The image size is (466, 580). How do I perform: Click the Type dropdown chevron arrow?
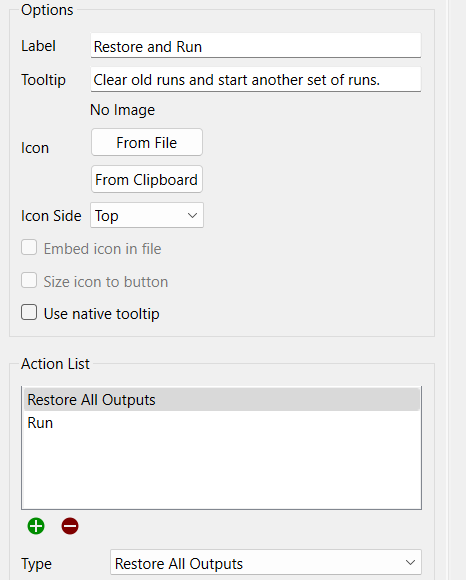point(410,563)
